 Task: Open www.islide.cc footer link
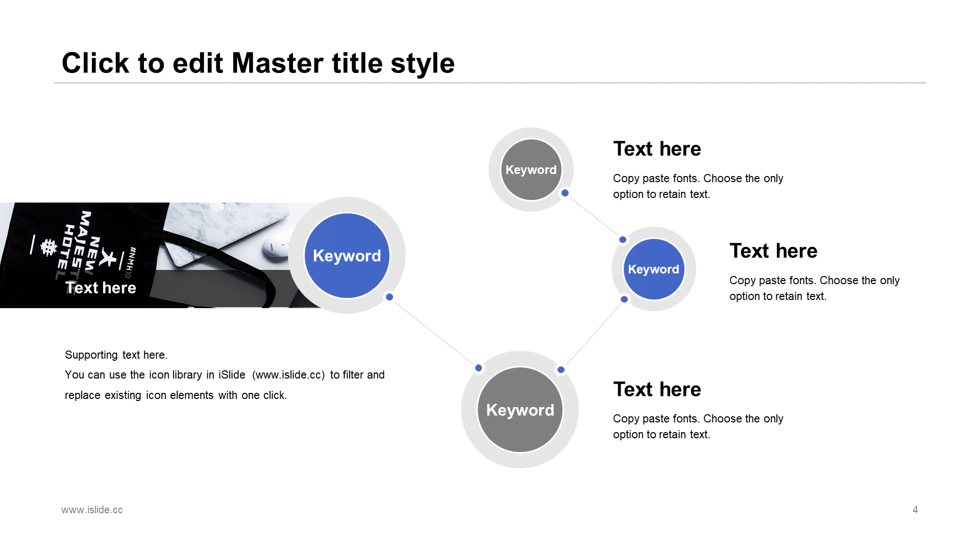[92, 510]
